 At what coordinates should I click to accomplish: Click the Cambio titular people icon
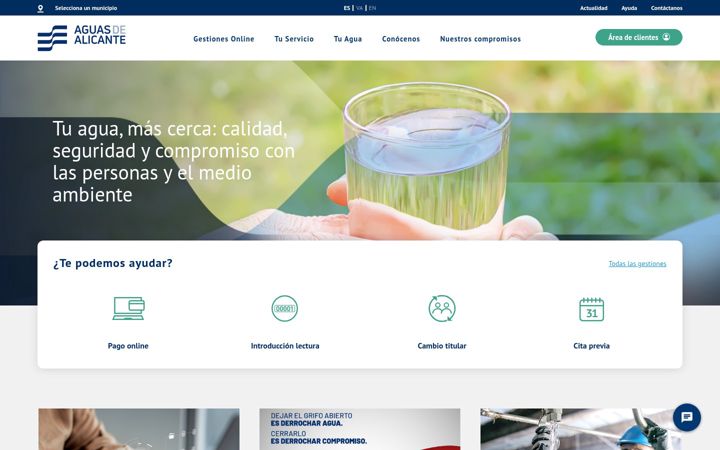tap(442, 309)
